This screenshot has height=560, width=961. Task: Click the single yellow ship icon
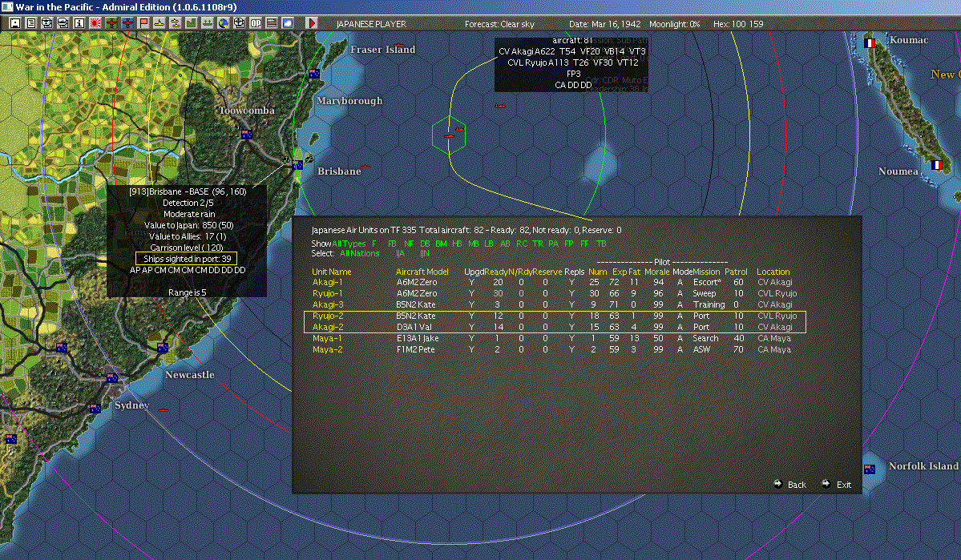pyautogui.click(x=159, y=23)
